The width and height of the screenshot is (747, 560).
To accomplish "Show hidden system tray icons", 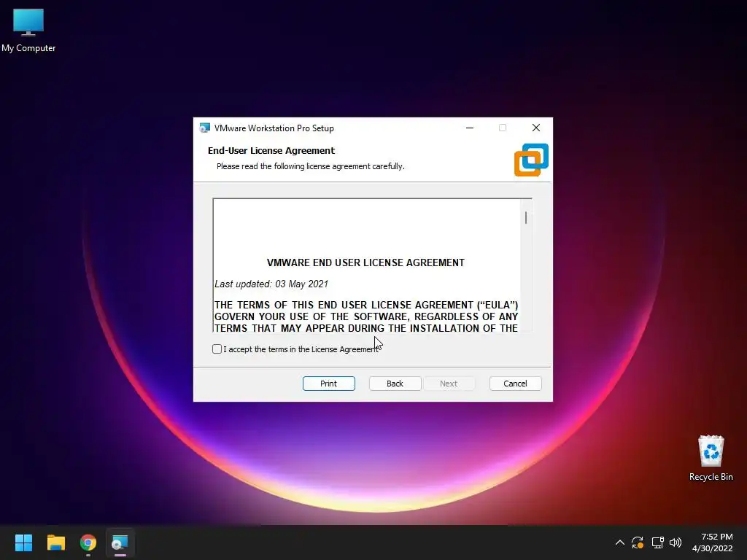I will coord(620,542).
